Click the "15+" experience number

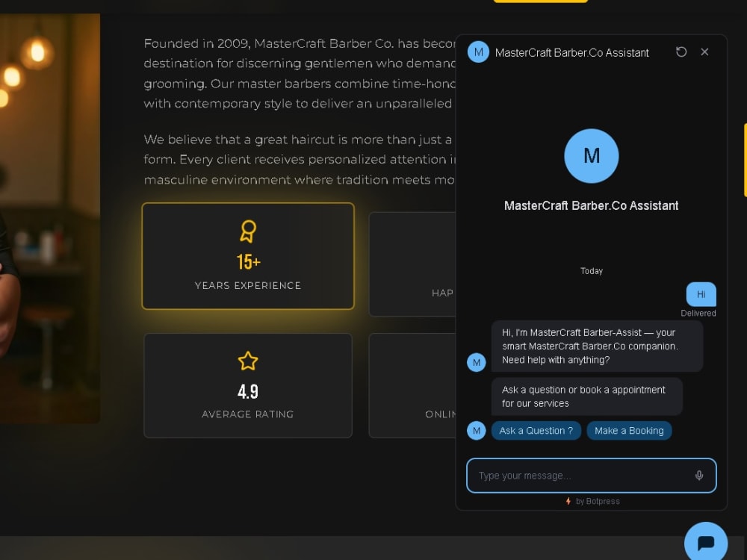click(248, 262)
